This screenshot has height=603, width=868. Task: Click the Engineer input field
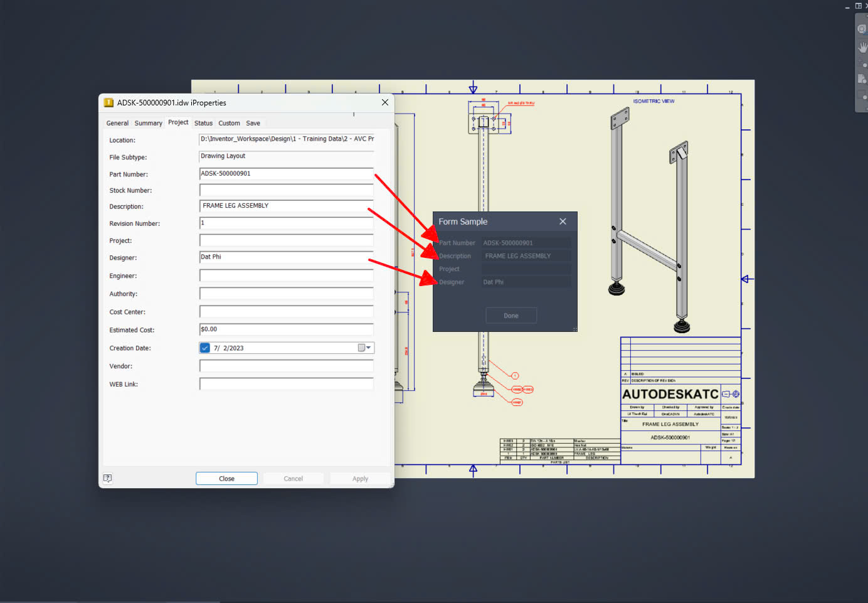(287, 275)
